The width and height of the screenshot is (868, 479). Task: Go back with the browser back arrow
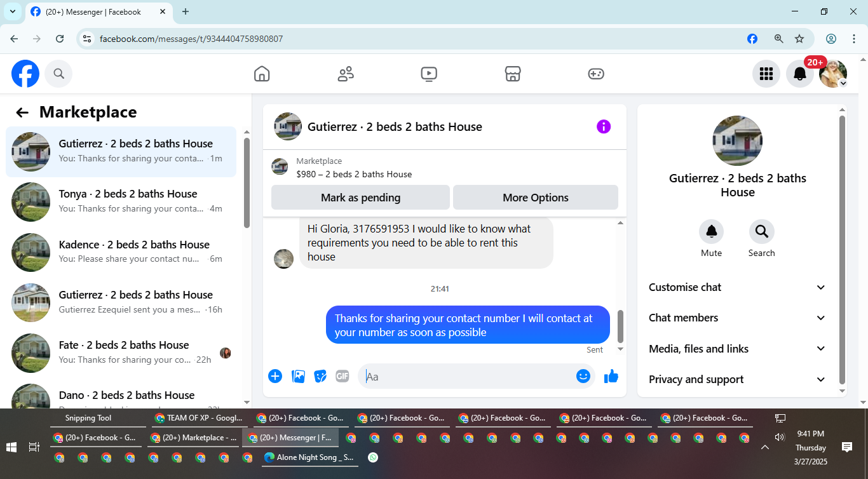[14, 39]
